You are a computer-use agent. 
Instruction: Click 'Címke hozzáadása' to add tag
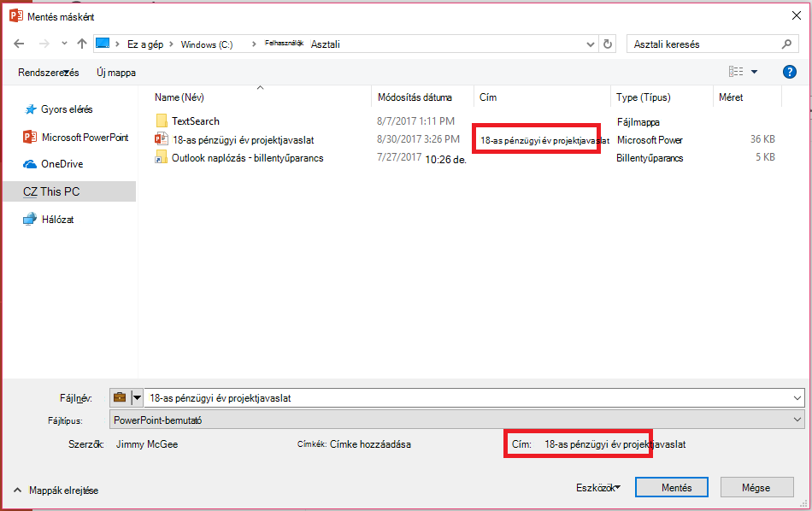[x=370, y=444]
